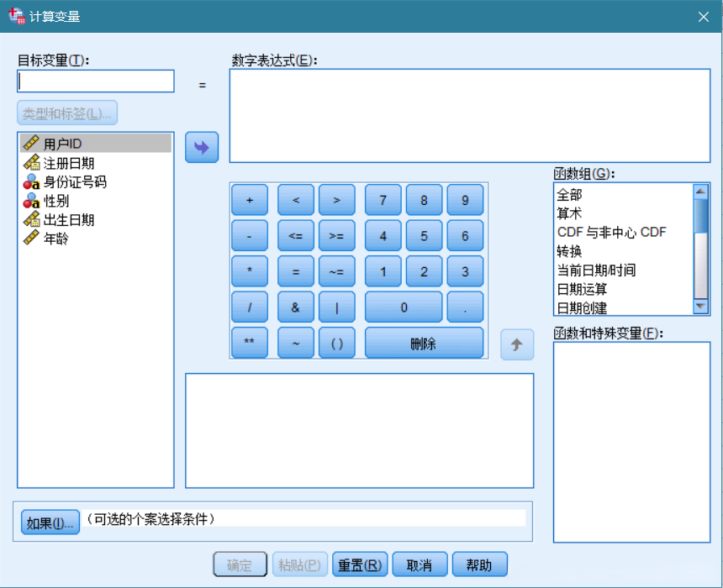Click the down arrow of the function group scrollbar
Screen dimensions: 723x588
click(x=702, y=308)
